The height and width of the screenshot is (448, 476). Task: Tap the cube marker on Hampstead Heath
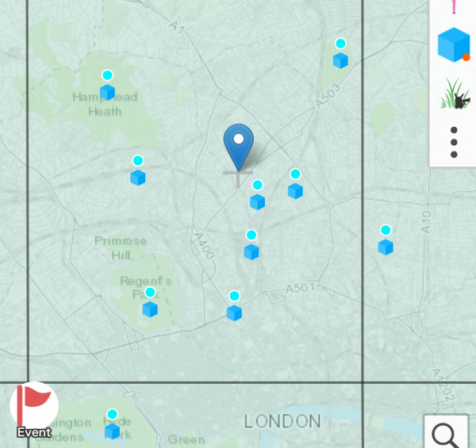pos(107,92)
